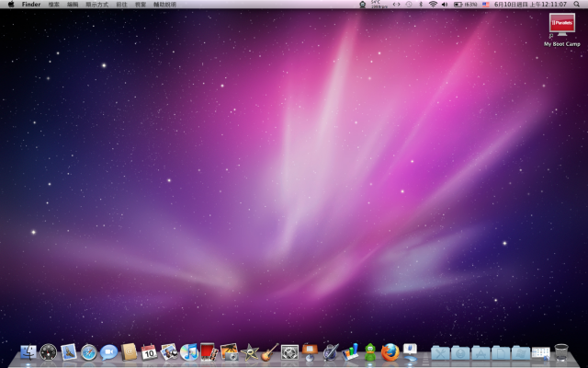588x368 pixels.
Task: Open the Finder application menu
Action: [31, 5]
